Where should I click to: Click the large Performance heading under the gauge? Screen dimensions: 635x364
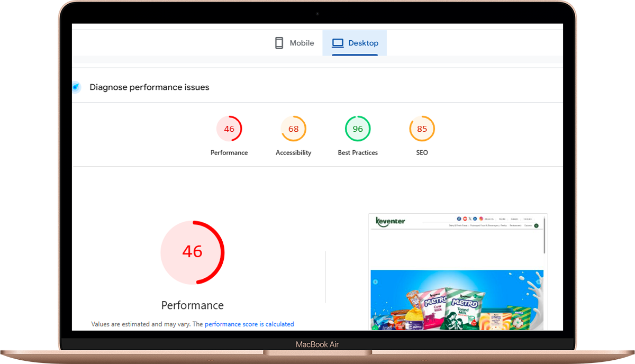click(x=193, y=305)
